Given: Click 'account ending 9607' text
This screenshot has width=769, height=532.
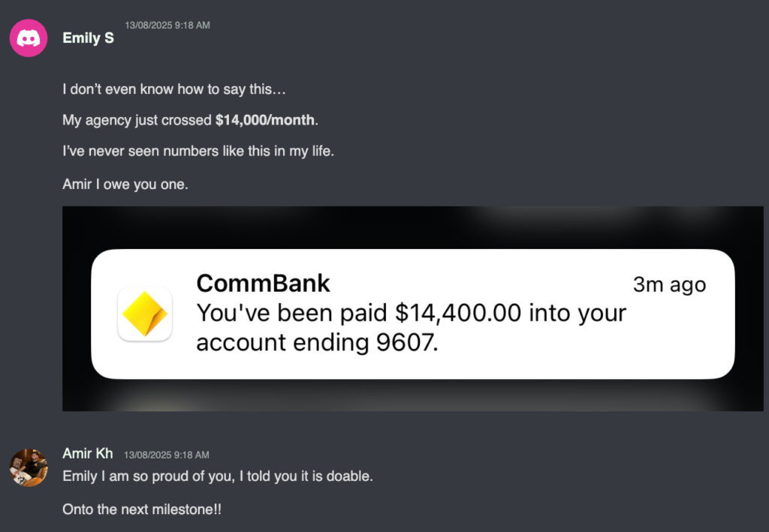Looking at the screenshot, I should pyautogui.click(x=316, y=342).
